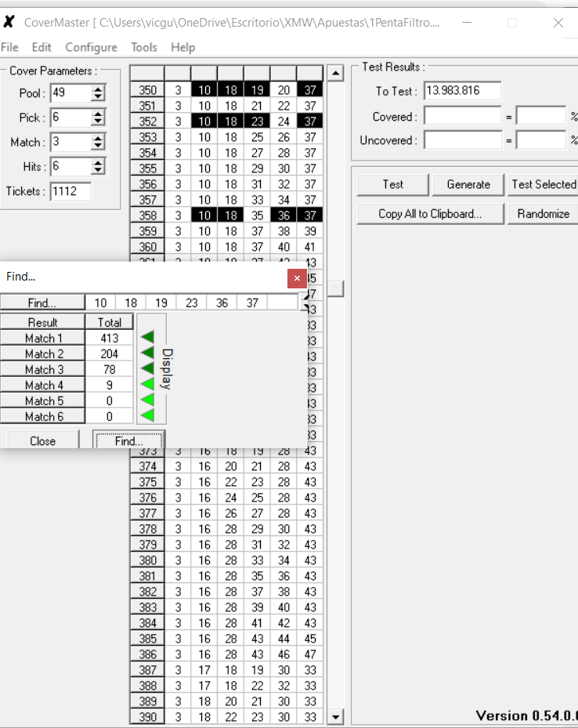This screenshot has height=728, width=578.
Task: Click the Close button in Find dialog
Action: pos(42,440)
